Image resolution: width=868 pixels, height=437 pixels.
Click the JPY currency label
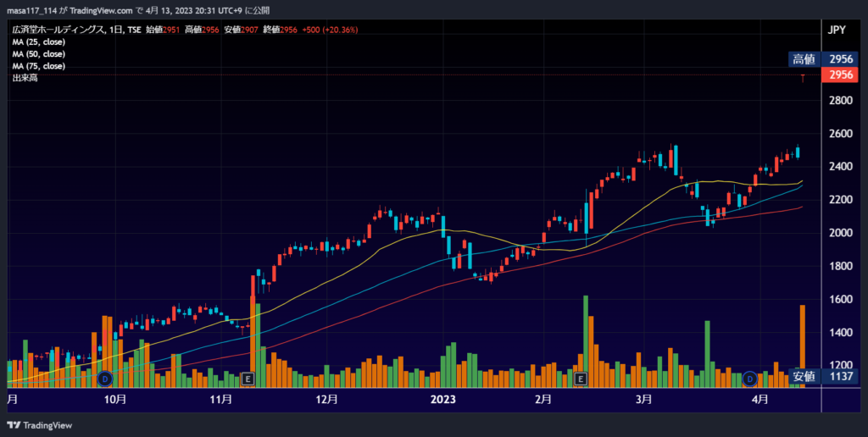pyautogui.click(x=837, y=30)
